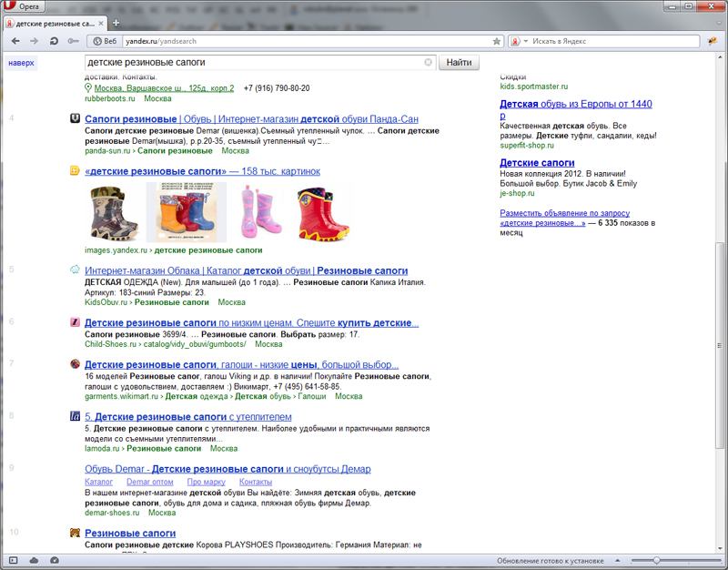Click the 'Веб' site badge in address bar
The height and width of the screenshot is (570, 728).
pyautogui.click(x=105, y=41)
